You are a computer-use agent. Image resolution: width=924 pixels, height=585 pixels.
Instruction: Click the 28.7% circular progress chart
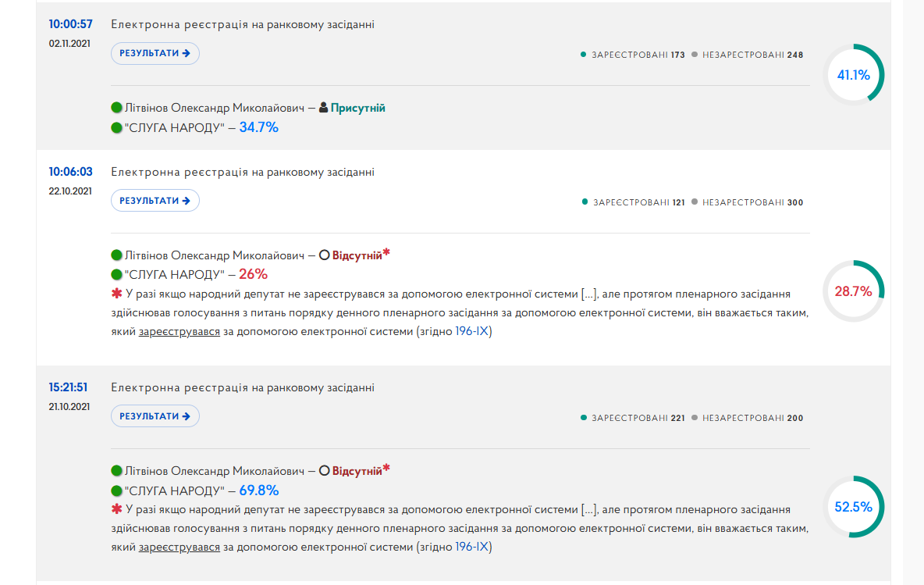(x=853, y=291)
